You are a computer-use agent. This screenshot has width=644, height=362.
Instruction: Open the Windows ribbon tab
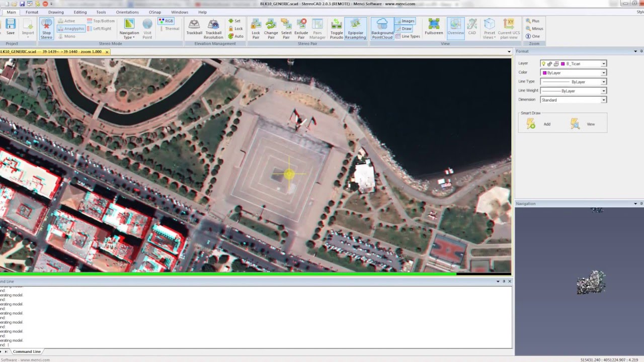[x=180, y=12]
